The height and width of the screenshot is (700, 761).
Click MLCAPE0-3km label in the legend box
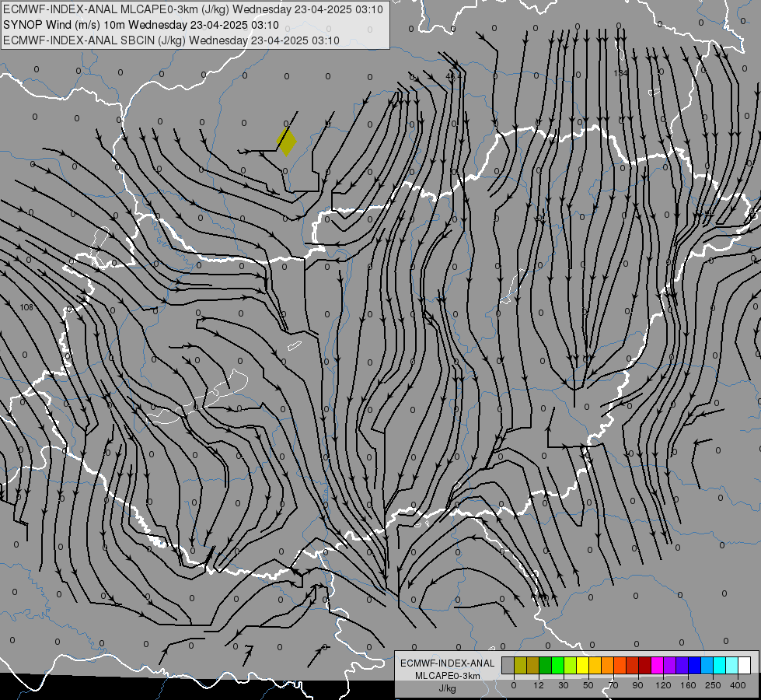pyautogui.click(x=448, y=676)
